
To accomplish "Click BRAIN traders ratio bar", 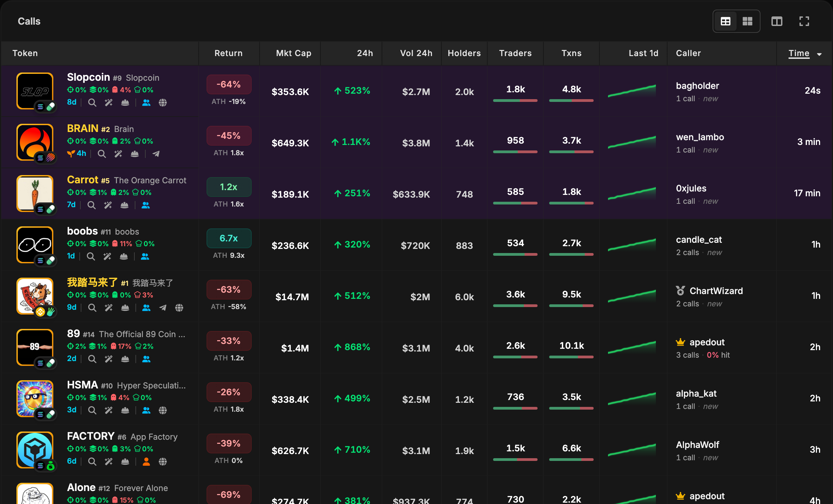I will pyautogui.click(x=515, y=152).
